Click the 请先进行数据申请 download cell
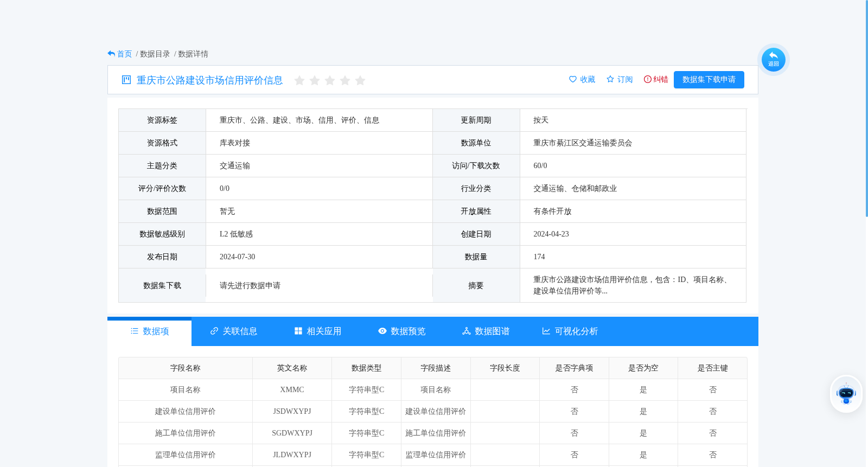Image resolution: width=868 pixels, height=467 pixels. (250, 286)
